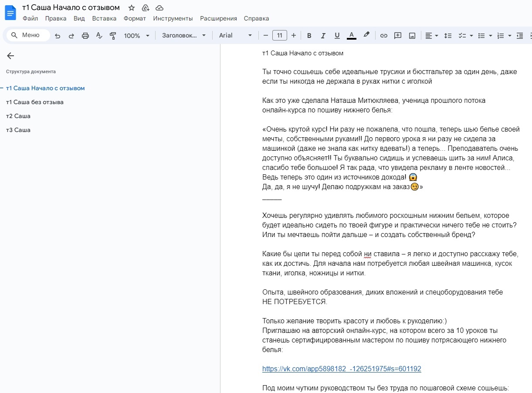Expand the checklist options arrow

click(x=471, y=36)
